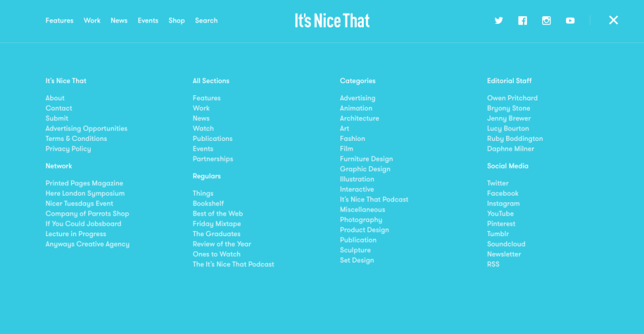Viewport: 644px width, 334px height.
Task: Open the Contact link
Action: click(59, 108)
